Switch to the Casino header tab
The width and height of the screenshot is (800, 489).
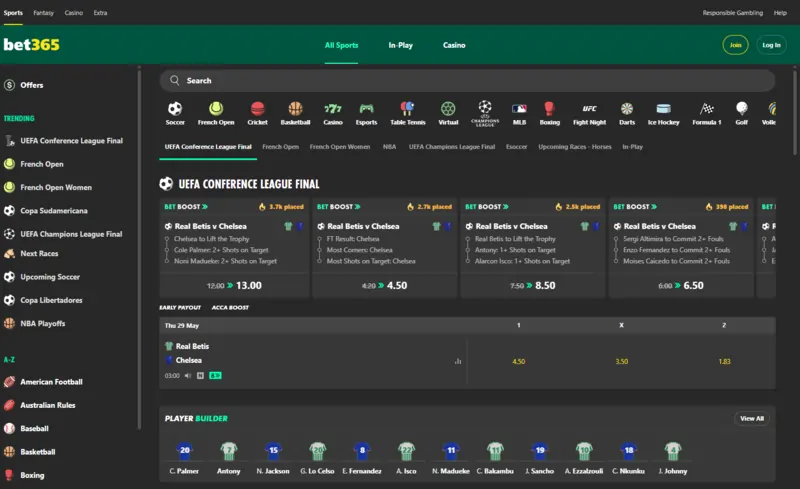tap(454, 45)
